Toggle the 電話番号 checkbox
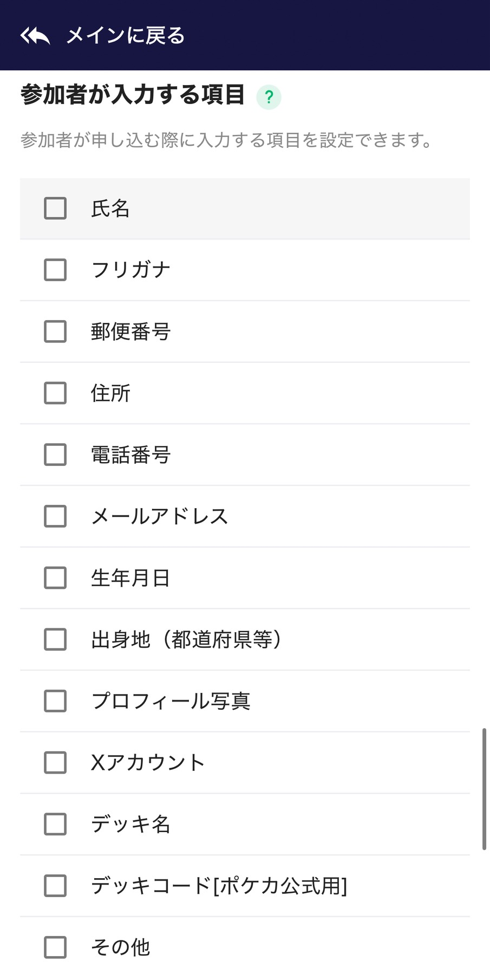The height and width of the screenshot is (980, 490). 55,455
